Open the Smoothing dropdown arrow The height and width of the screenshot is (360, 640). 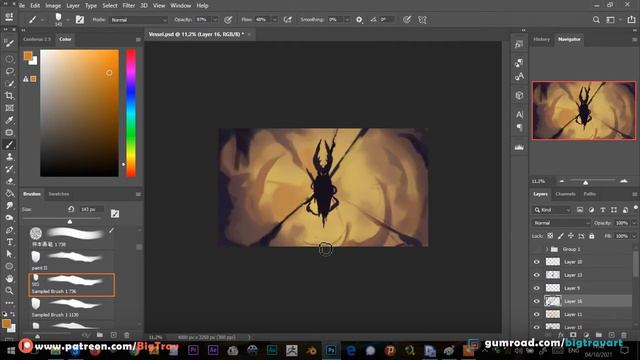tap(347, 20)
